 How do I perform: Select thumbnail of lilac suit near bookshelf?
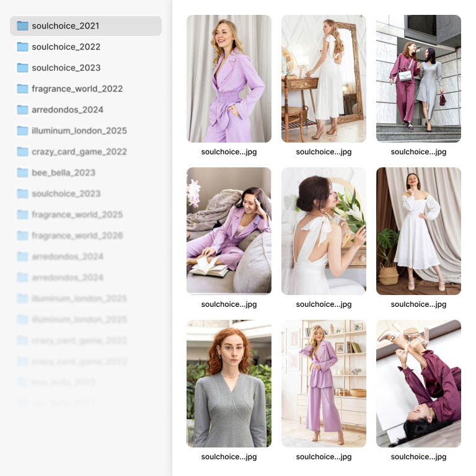324,384
